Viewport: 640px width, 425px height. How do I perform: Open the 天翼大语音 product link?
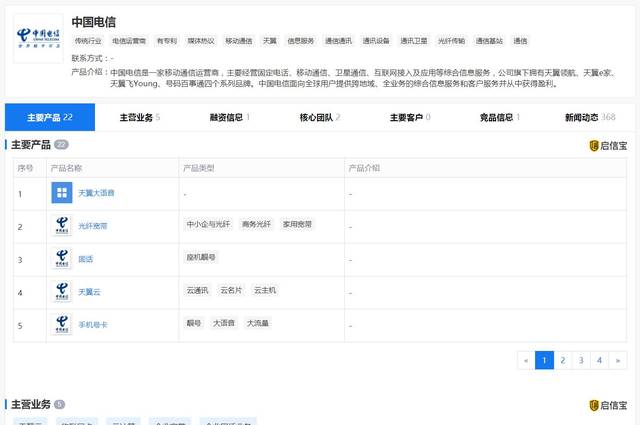coord(96,193)
